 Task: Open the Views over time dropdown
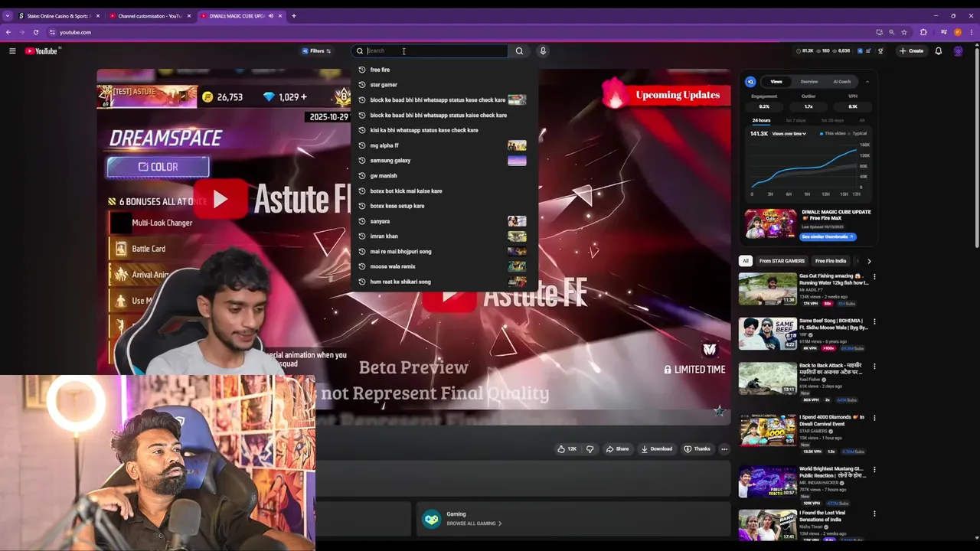(x=789, y=134)
